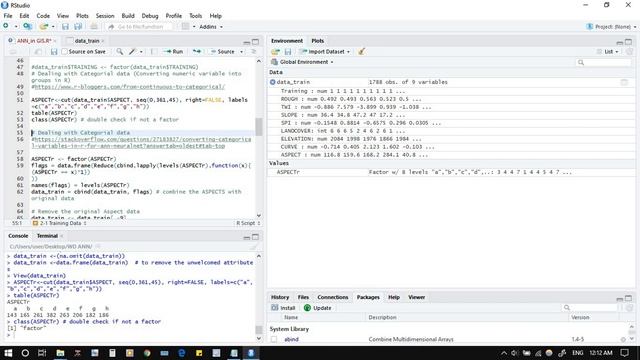The image size is (640, 360).
Task: Run the current line with Run button
Action: [173, 52]
